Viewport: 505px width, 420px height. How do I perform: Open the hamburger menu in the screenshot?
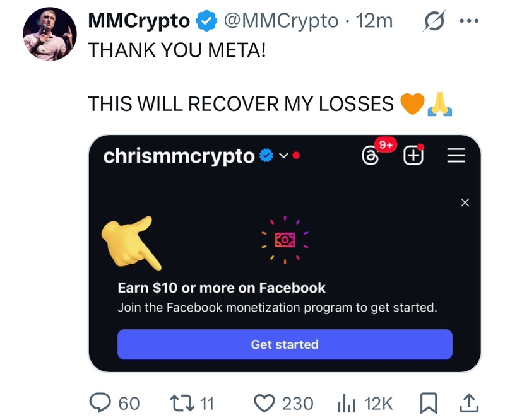456,155
